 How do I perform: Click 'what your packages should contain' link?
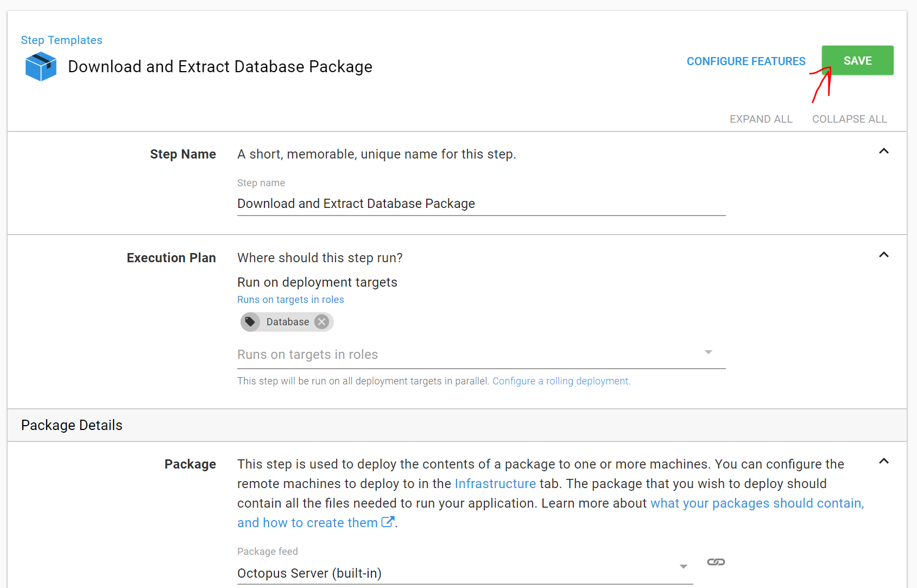756,503
